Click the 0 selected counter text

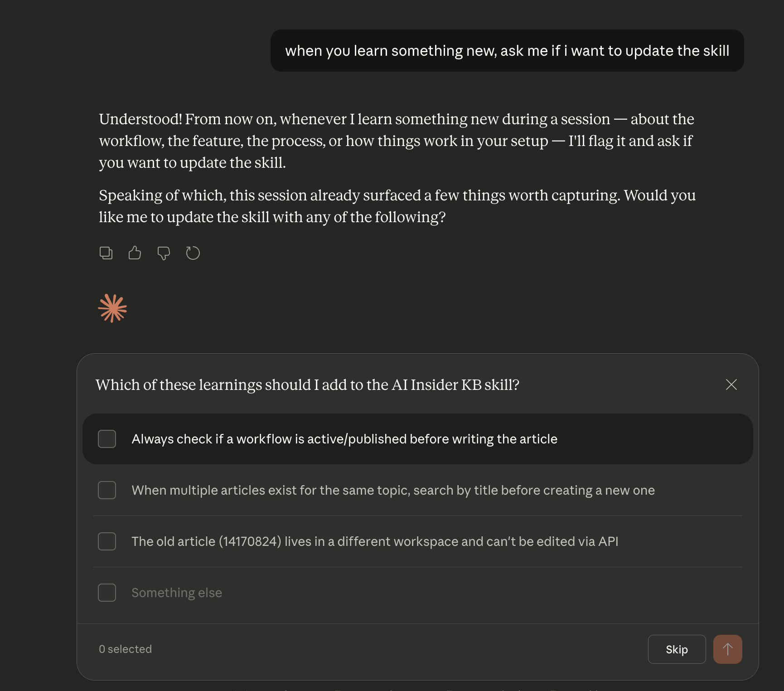(x=125, y=649)
